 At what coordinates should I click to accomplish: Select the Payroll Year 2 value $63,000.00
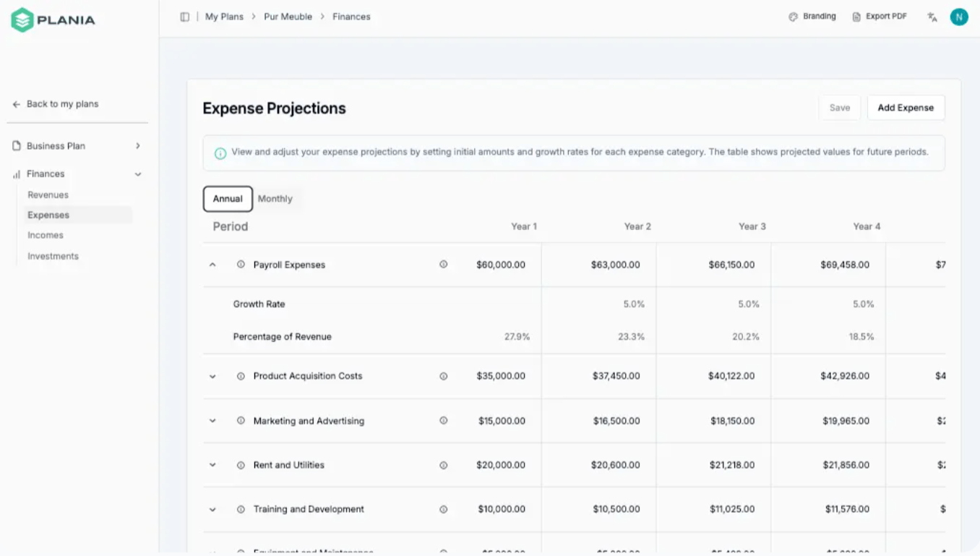click(x=615, y=265)
